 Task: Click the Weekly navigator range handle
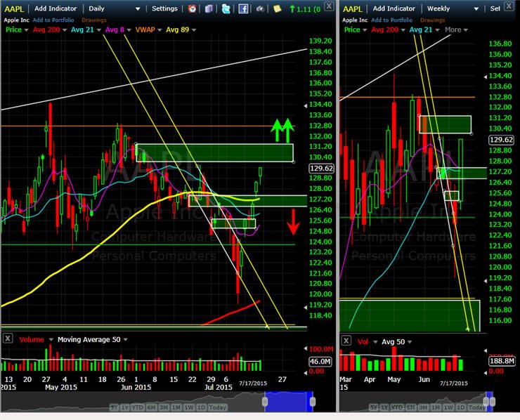point(490,402)
